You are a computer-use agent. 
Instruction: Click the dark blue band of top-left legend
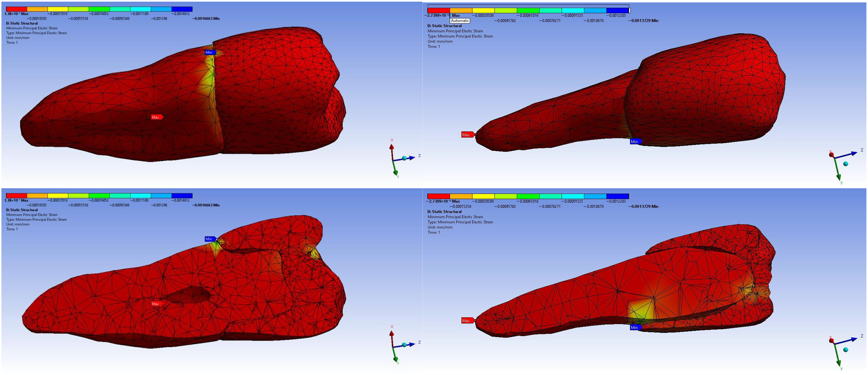point(182,9)
